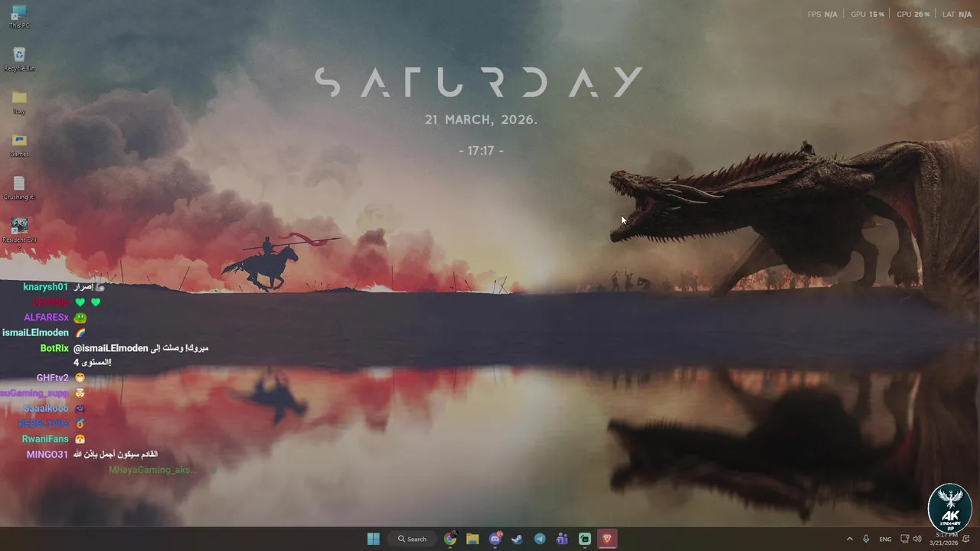Viewport: 980px width, 551px height.
Task: Select the luay folder on the desktop
Action: pyautogui.click(x=19, y=103)
